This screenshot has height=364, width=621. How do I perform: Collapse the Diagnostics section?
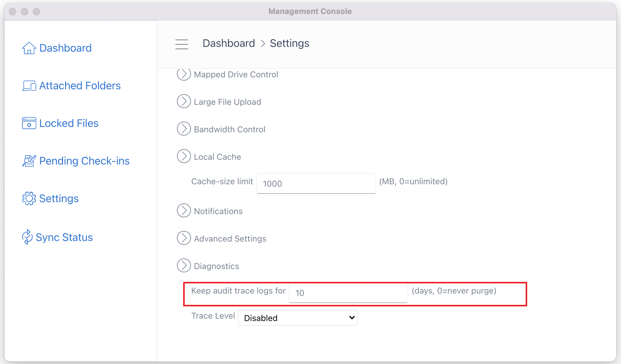point(184,266)
